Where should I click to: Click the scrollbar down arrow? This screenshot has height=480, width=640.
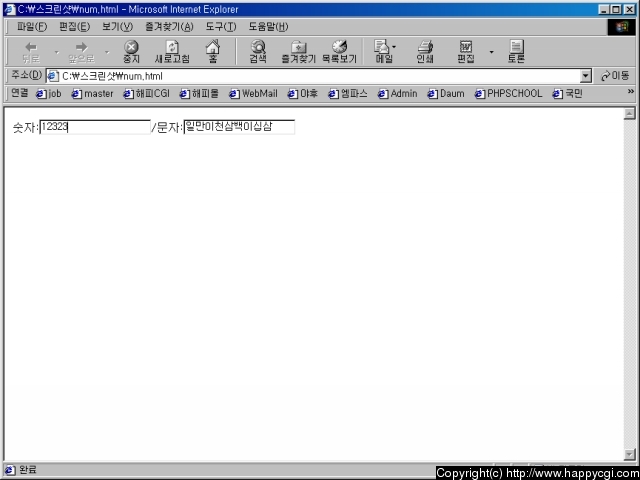point(629,454)
